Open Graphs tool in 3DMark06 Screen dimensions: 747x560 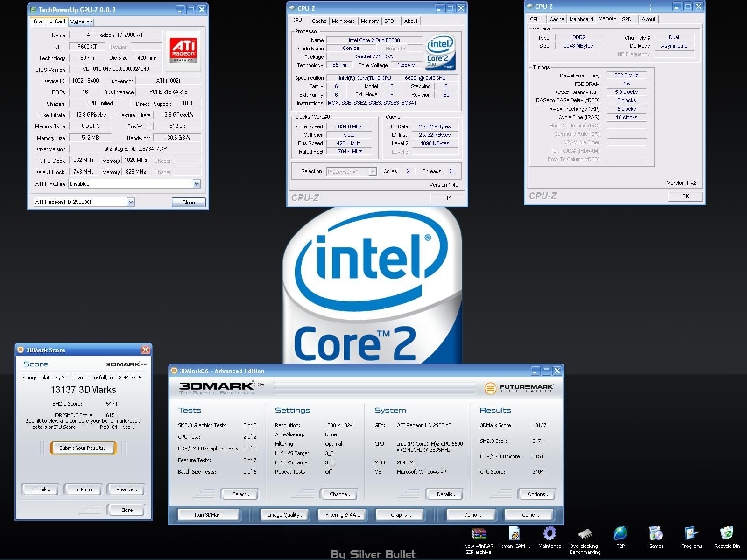[401, 515]
